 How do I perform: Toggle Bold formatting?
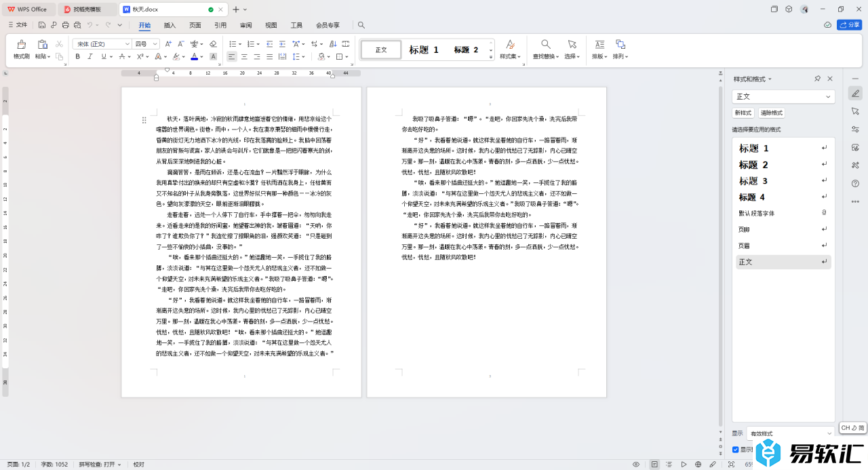click(77, 56)
